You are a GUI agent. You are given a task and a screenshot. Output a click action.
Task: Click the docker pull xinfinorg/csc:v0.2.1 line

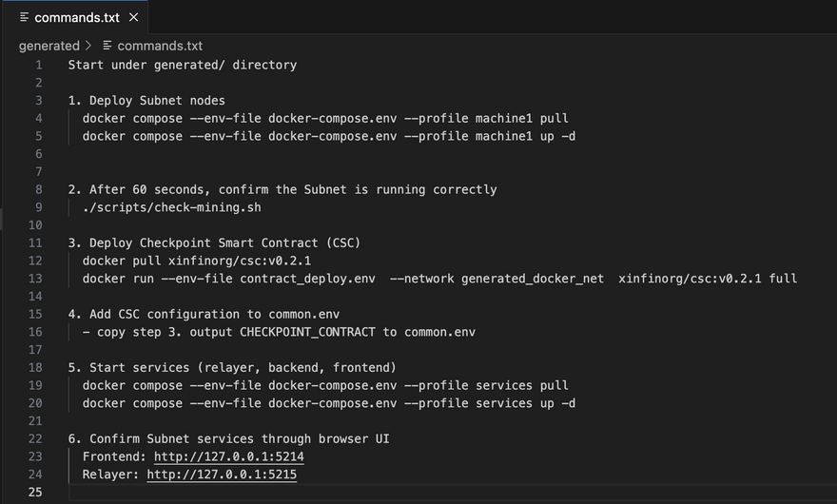(196, 261)
